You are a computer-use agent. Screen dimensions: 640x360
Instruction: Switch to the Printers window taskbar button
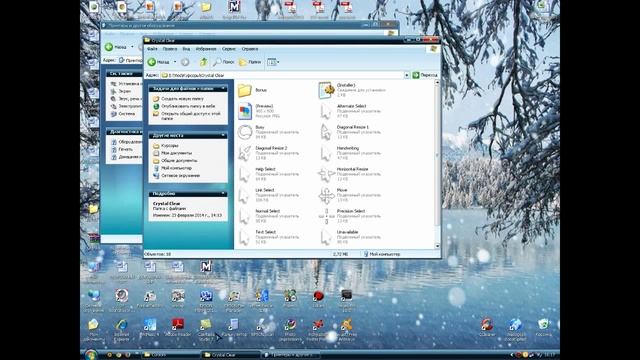(x=290, y=355)
